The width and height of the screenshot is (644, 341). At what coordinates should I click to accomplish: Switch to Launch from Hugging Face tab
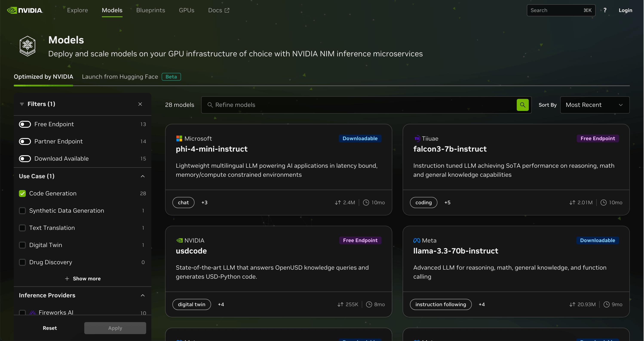pyautogui.click(x=120, y=77)
